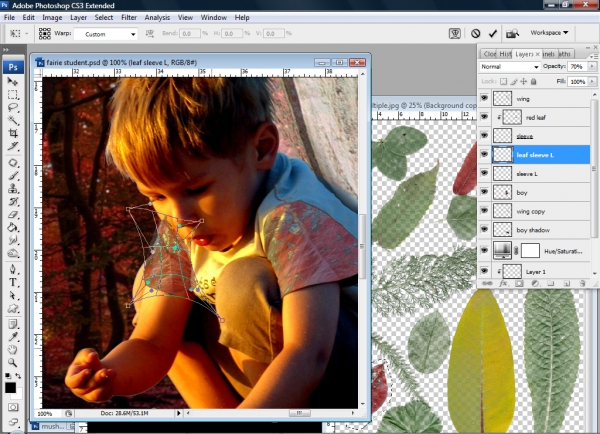Create a new layer group
Viewport: 600px width, 434px height.
551,284
